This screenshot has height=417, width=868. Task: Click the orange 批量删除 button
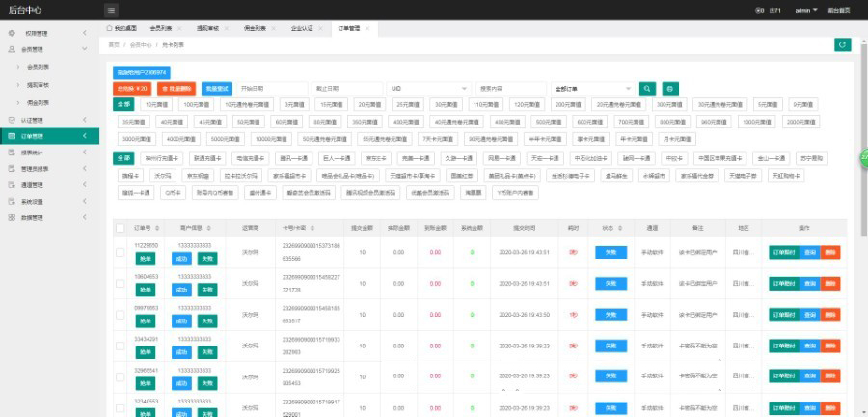click(176, 88)
